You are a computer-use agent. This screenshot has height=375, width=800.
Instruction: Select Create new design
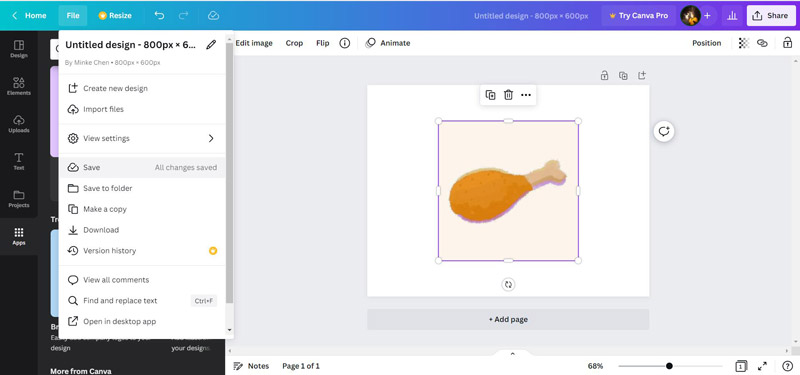[x=142, y=88]
